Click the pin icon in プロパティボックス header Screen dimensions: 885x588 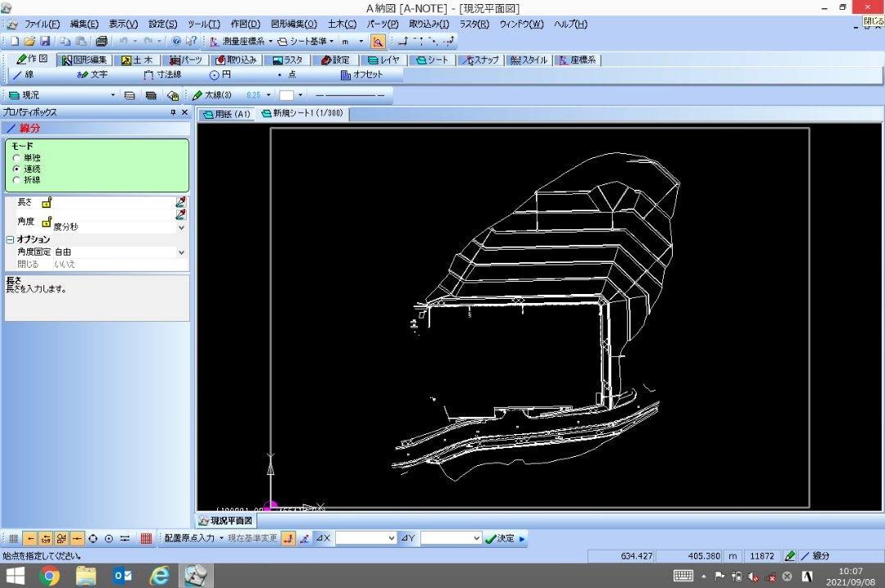(173, 112)
